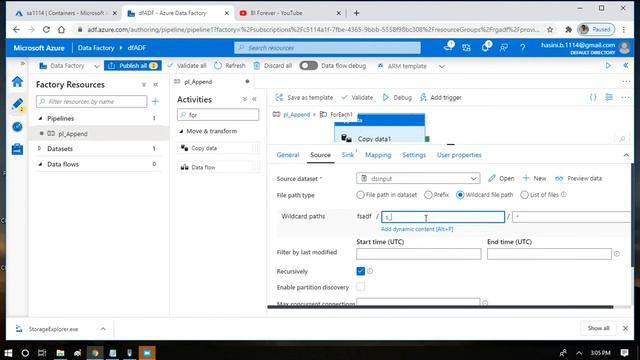Image resolution: width=640 pixels, height=360 pixels.
Task: Click Add dynamic content link
Action: (417, 229)
